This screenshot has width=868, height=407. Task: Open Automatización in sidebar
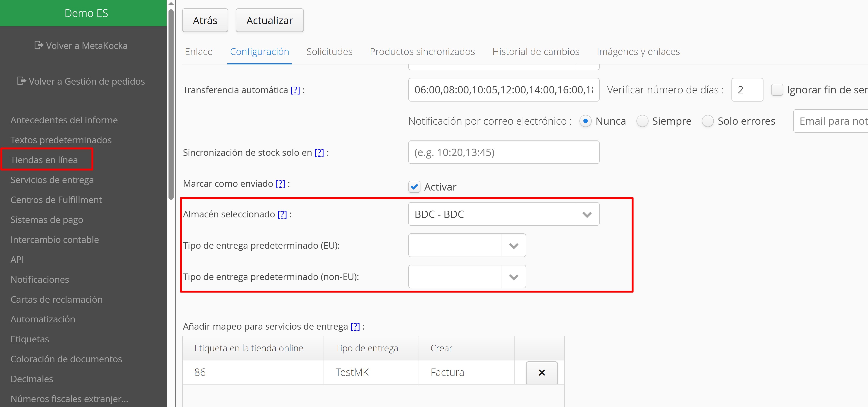pyautogui.click(x=43, y=319)
